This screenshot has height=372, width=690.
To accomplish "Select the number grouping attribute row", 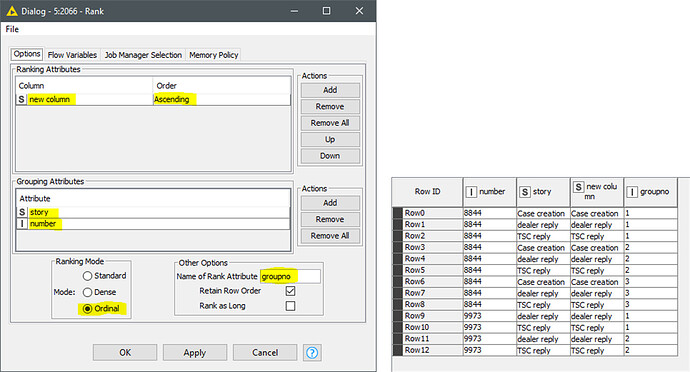I will (153, 224).
